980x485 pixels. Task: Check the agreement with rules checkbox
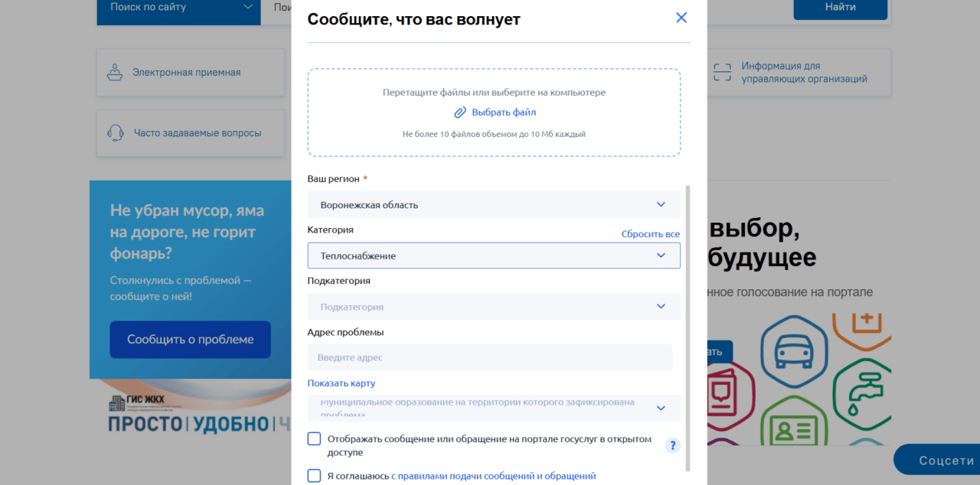click(314, 476)
